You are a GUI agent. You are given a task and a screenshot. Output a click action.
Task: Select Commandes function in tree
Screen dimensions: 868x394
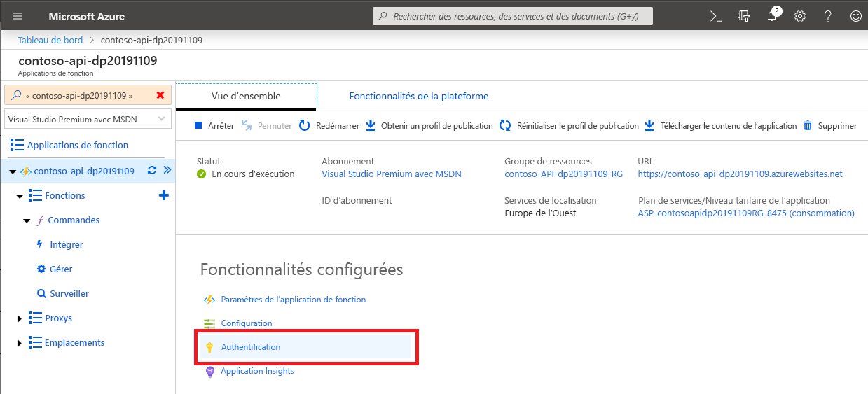pos(74,220)
